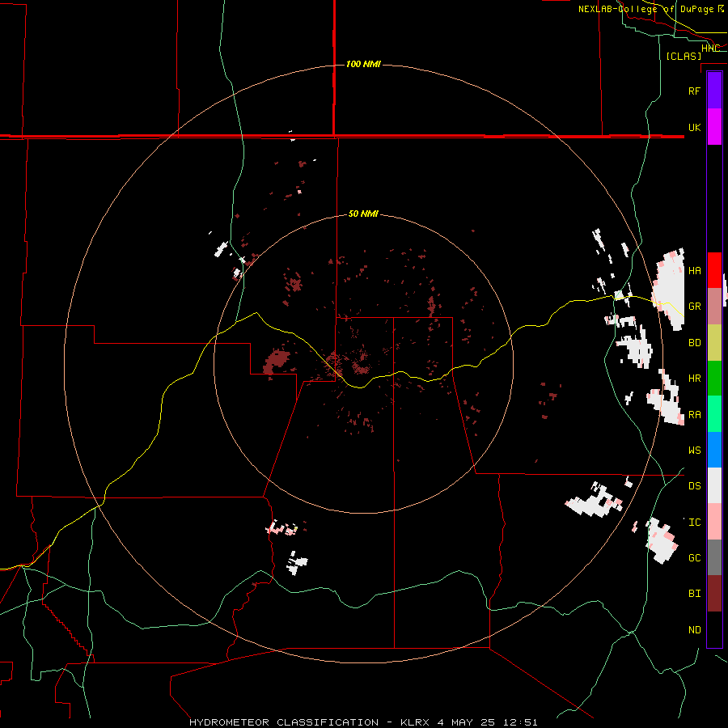Select the HA hail label
This screenshot has height=728, width=728.
coord(694,270)
